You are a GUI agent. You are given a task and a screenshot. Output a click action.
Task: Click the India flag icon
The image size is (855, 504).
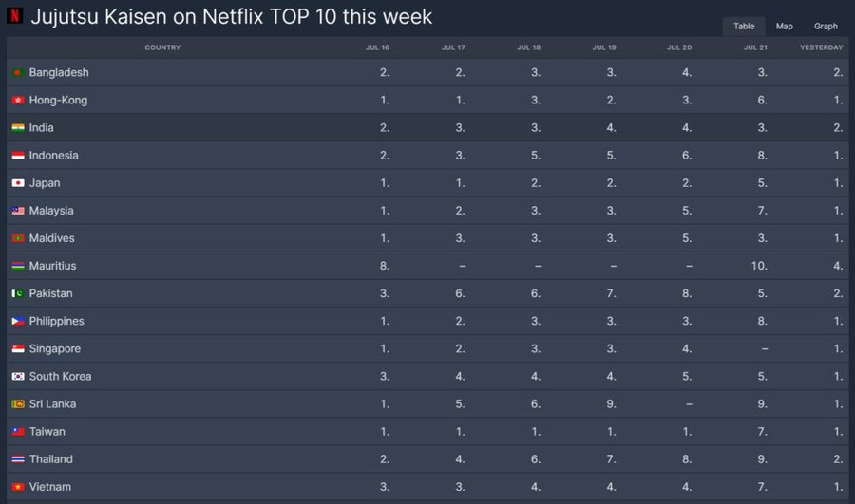[x=17, y=128]
